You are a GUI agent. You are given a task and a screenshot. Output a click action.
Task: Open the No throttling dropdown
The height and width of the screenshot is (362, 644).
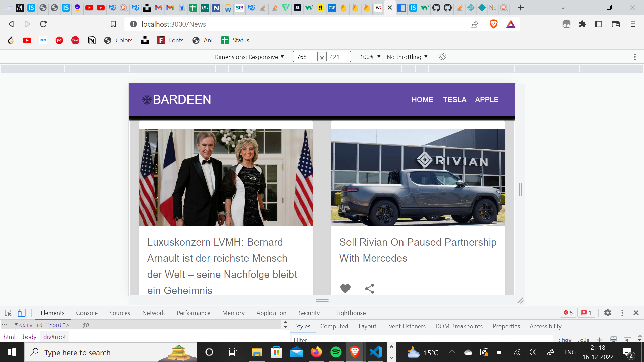coord(407,57)
